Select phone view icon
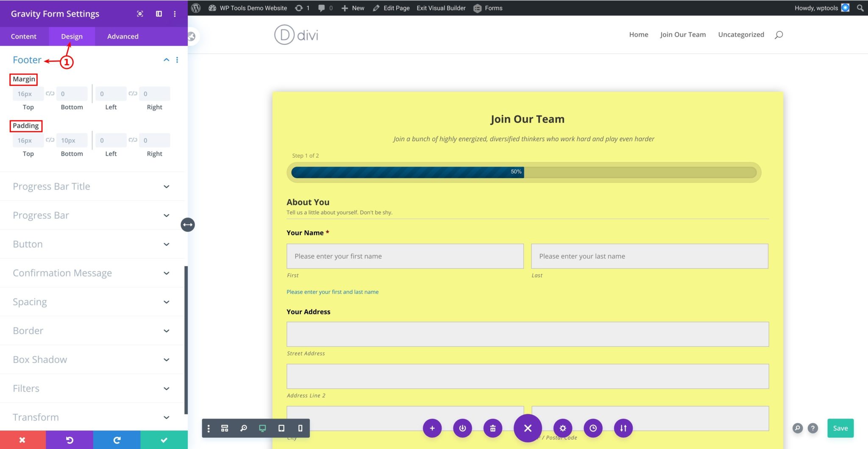Viewport: 868px width, 449px height. (300, 428)
